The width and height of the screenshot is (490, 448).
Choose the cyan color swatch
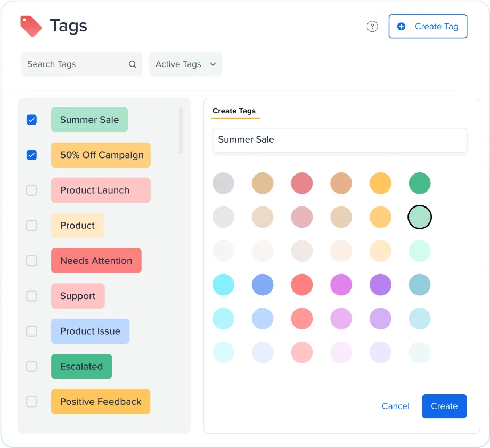coord(223,285)
